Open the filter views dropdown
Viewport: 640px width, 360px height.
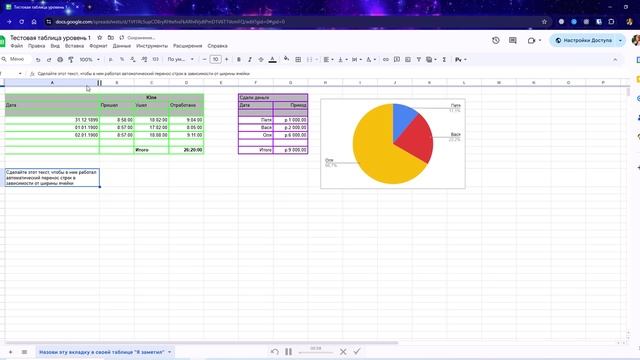click(x=431, y=60)
